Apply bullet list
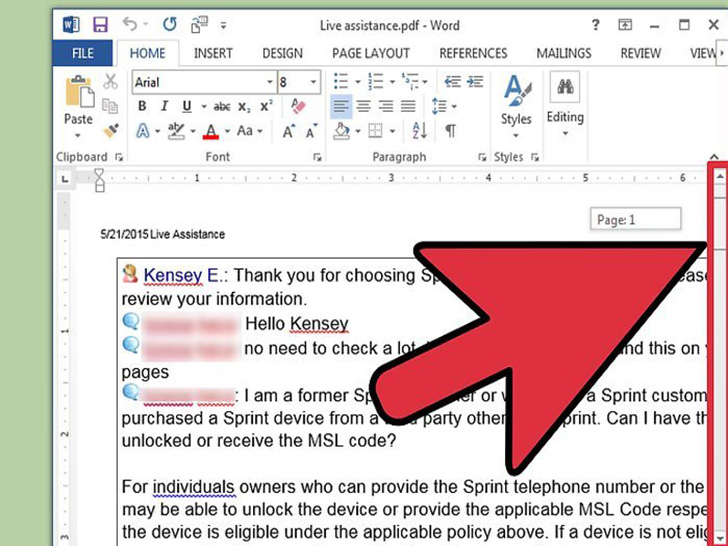 point(341,82)
